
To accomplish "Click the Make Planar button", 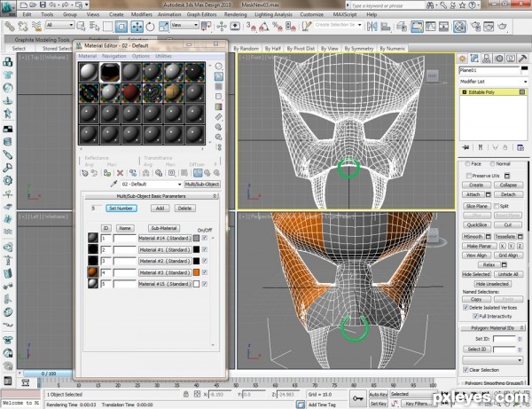I will [479, 246].
